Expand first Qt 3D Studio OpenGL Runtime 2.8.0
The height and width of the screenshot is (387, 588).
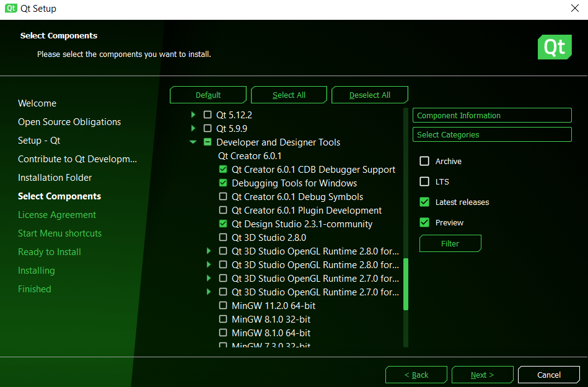(x=209, y=251)
